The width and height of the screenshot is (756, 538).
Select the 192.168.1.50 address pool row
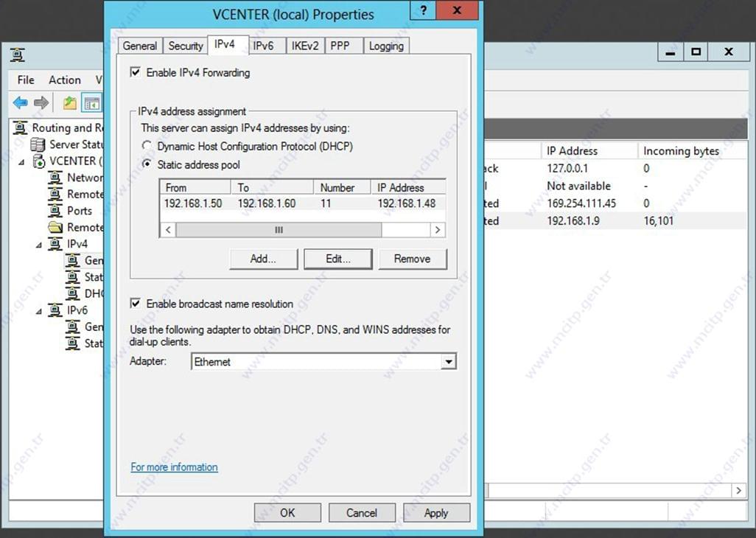(x=302, y=203)
